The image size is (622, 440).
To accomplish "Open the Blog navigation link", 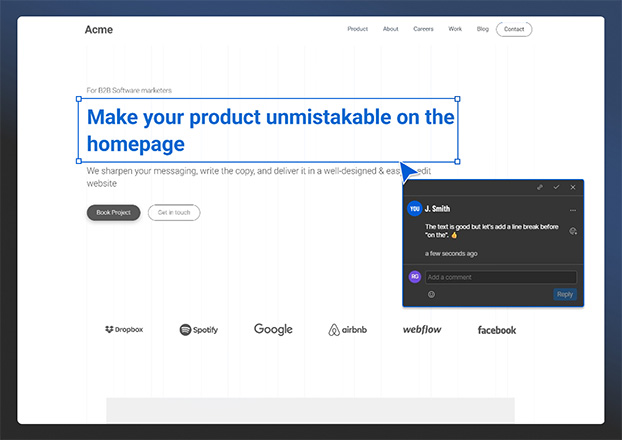I will (483, 29).
